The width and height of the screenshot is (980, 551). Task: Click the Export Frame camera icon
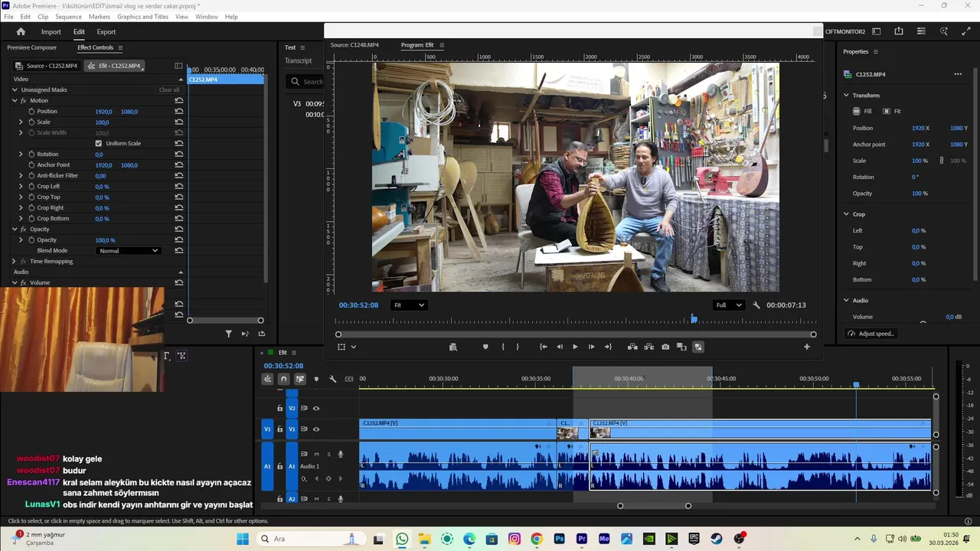[x=665, y=347]
